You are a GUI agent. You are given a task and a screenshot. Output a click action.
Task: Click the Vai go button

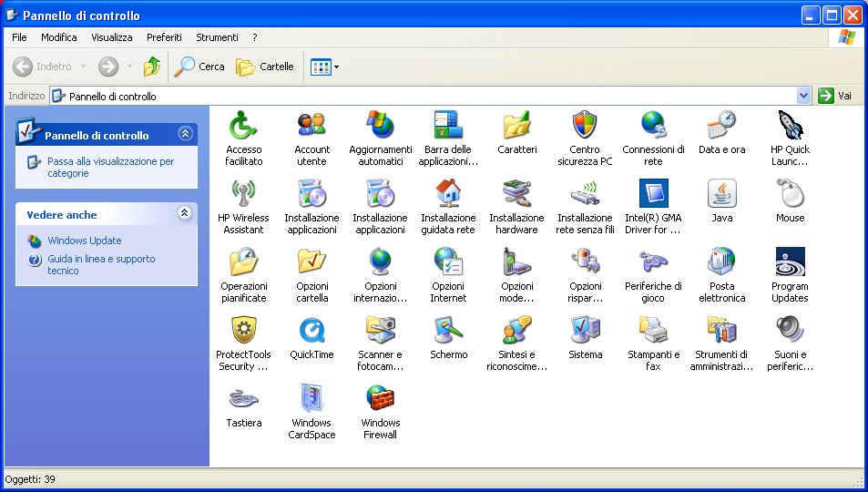(836, 96)
